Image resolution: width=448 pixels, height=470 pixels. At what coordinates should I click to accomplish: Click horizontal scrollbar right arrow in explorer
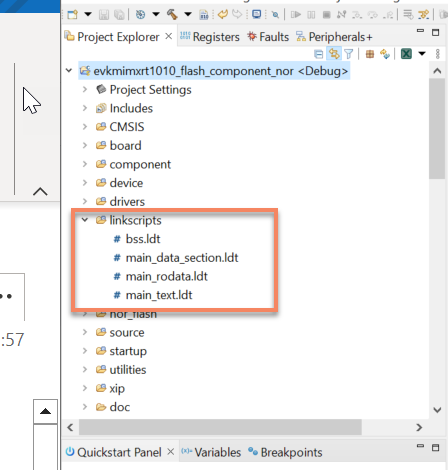point(419,427)
